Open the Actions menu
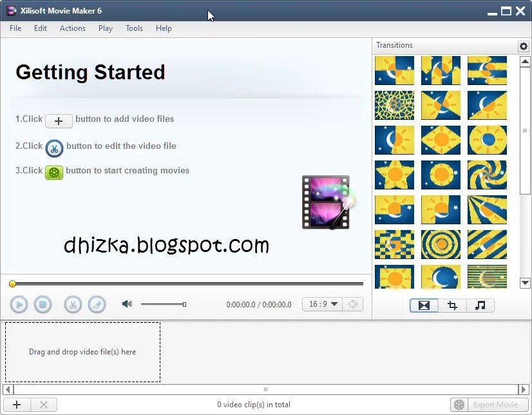The width and height of the screenshot is (532, 415). (x=73, y=28)
